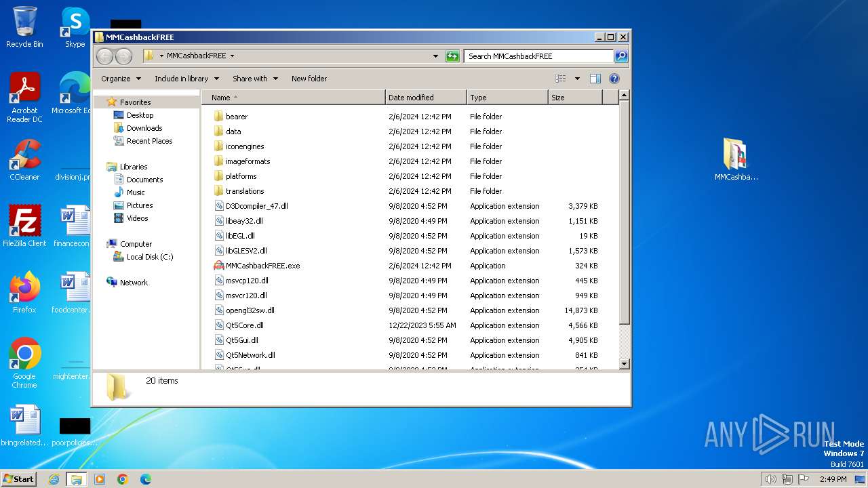Open the view options dropdown arrow
Screen dimensions: 868x488
(577, 79)
